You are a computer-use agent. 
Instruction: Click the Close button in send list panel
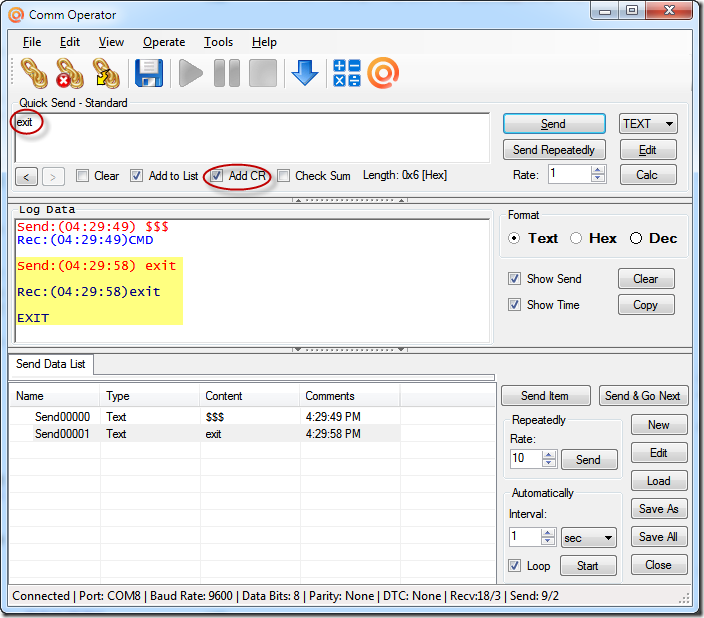point(659,565)
